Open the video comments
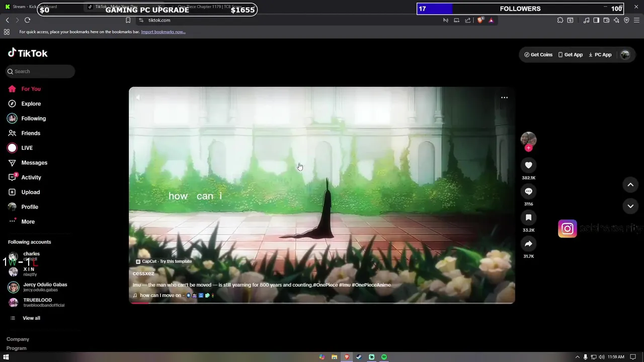The width and height of the screenshot is (644, 362). [x=528, y=192]
